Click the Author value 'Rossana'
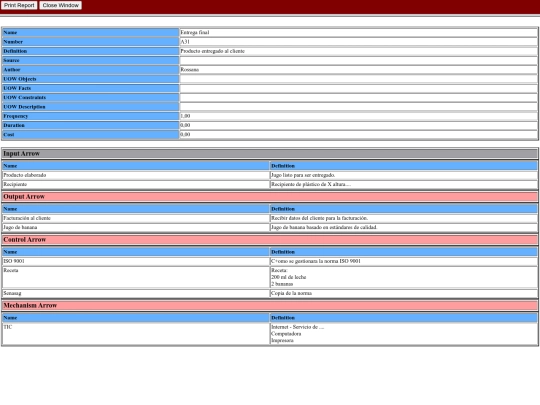540x405 pixels. [x=190, y=70]
